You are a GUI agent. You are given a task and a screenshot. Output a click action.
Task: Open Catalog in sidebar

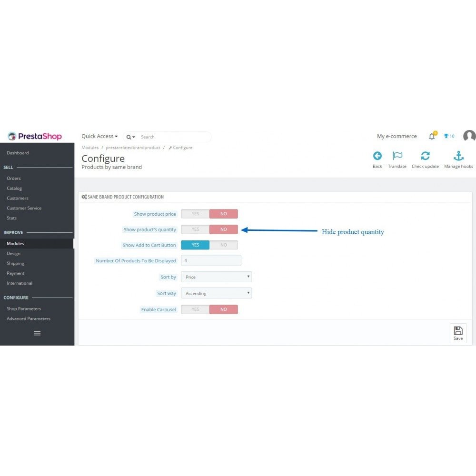pyautogui.click(x=14, y=188)
